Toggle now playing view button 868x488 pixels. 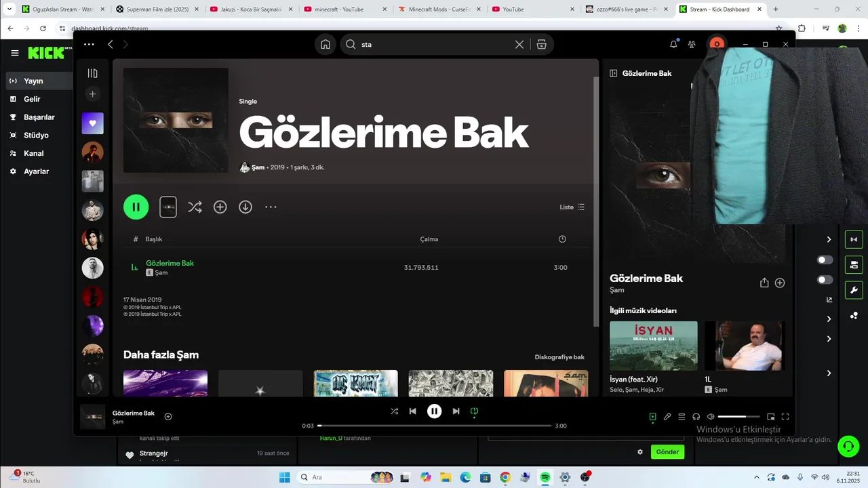tap(652, 417)
